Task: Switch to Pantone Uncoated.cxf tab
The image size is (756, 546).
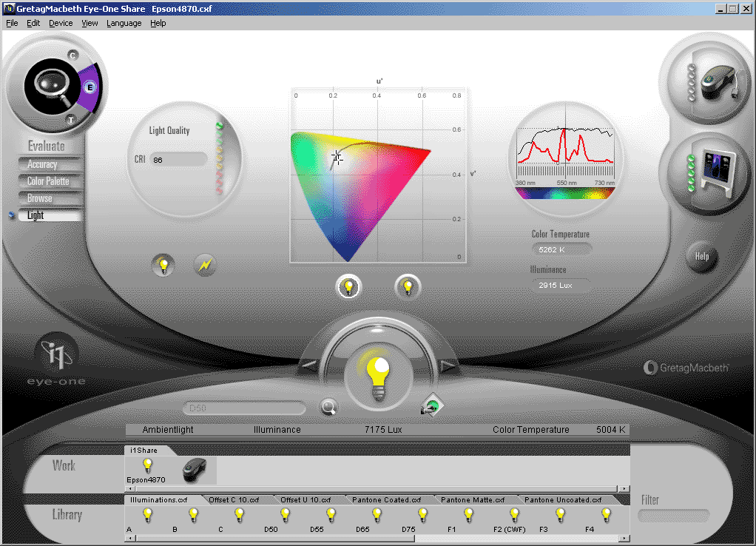Action: pos(563,499)
